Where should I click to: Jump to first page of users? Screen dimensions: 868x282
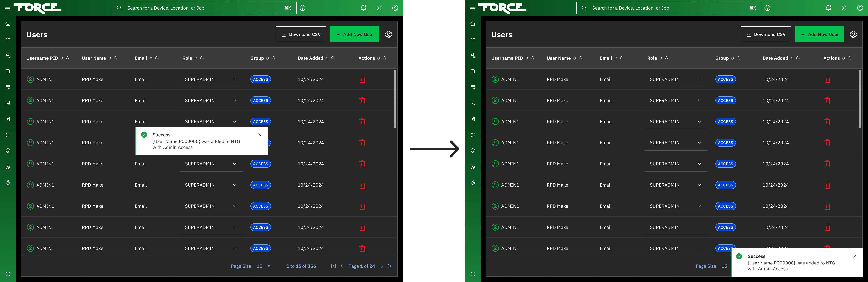(x=333, y=266)
